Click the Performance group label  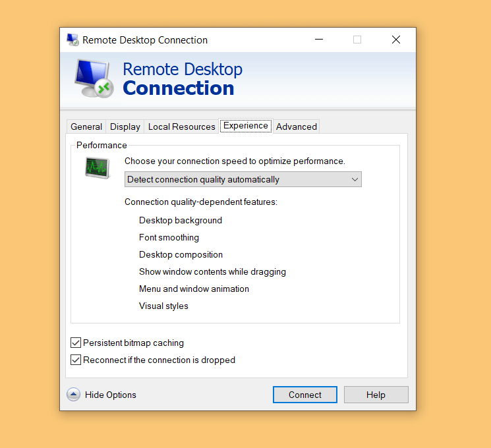click(x=101, y=145)
